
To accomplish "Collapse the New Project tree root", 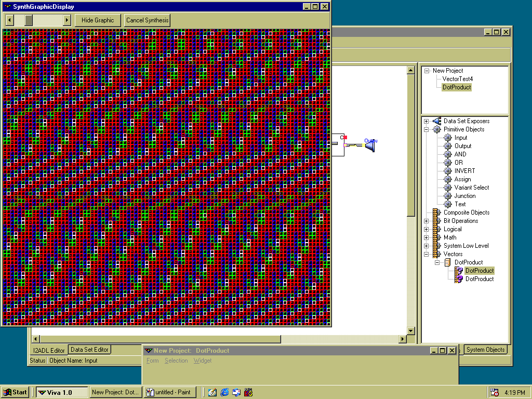I will pyautogui.click(x=427, y=71).
